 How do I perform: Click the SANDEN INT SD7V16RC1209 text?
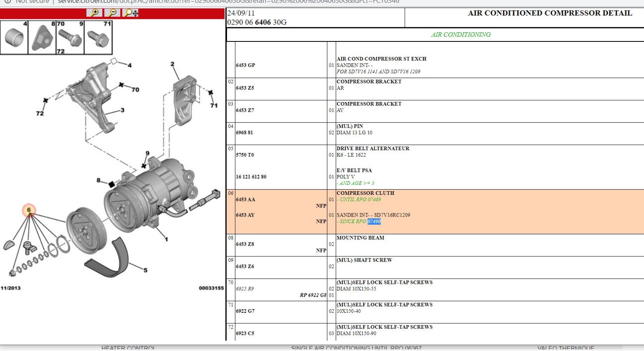[x=373, y=215]
